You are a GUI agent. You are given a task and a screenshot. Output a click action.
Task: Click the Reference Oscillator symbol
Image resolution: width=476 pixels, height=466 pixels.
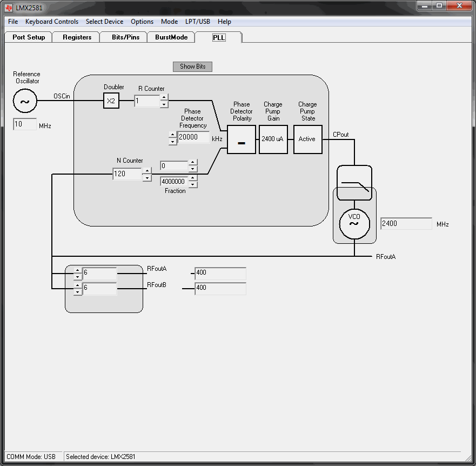[25, 101]
